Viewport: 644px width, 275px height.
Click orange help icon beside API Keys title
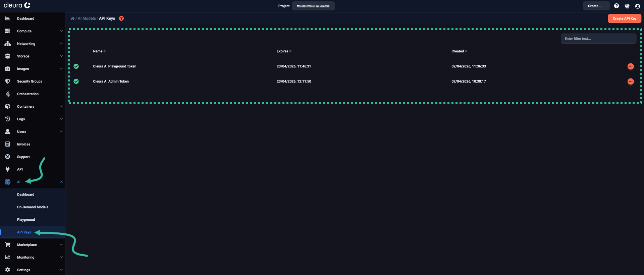point(121,18)
